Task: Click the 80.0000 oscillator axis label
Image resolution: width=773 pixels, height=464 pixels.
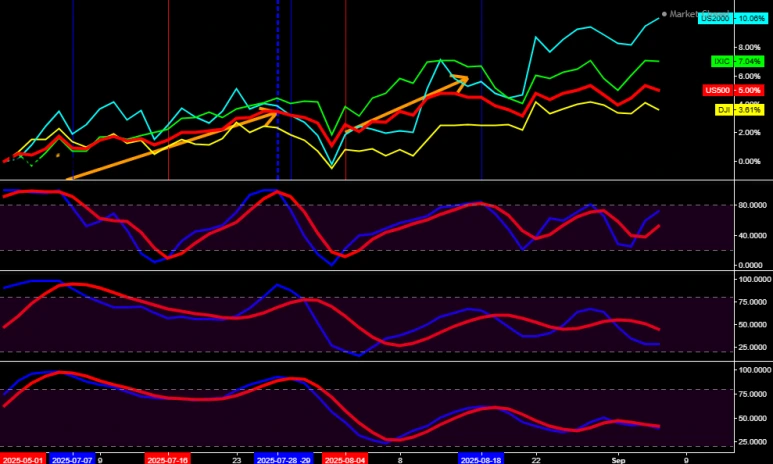Action: coord(752,206)
